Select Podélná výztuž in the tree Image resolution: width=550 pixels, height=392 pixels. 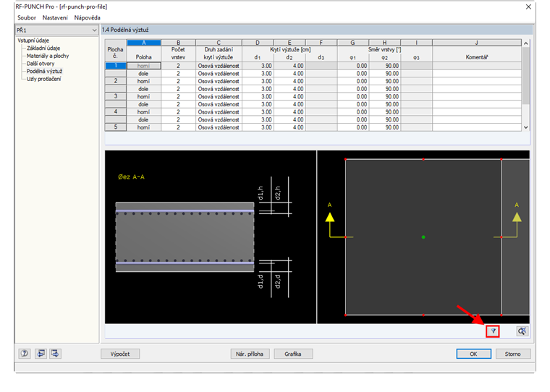click(44, 71)
